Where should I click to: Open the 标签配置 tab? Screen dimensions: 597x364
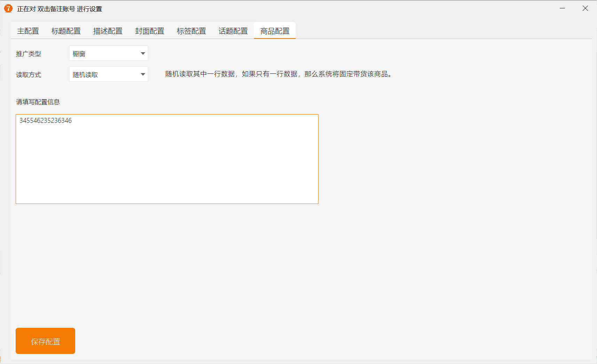(x=191, y=31)
